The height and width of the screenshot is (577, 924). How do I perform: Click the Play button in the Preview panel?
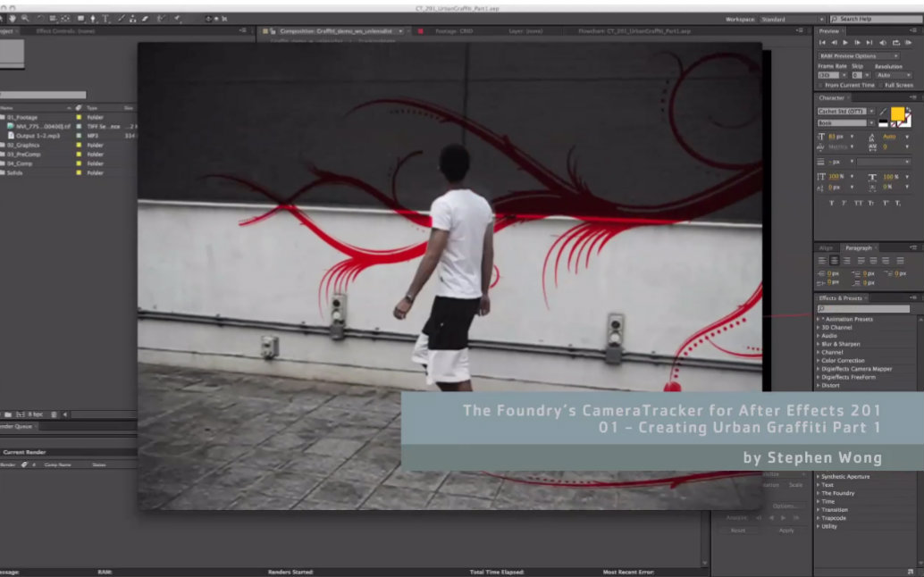[x=845, y=42]
